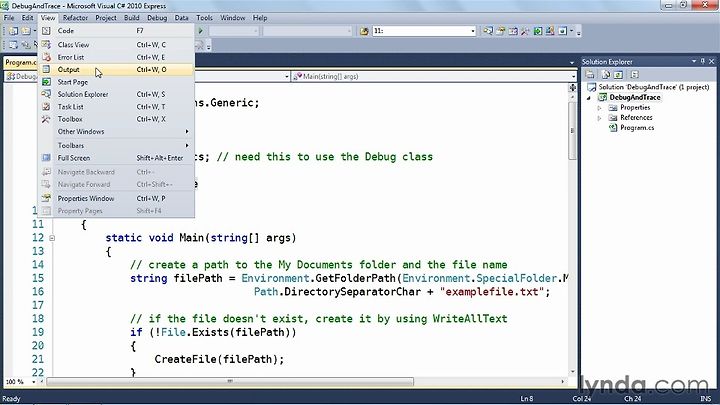
Task: Click the Add New Item toolbar icon
Action: pyautogui.click(x=26, y=31)
